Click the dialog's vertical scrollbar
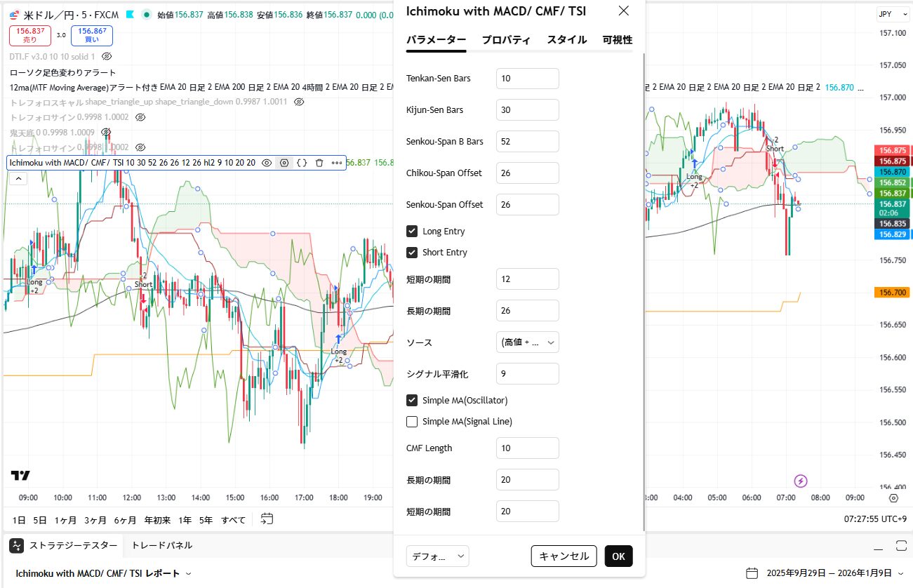913x588 pixels. tap(643, 281)
